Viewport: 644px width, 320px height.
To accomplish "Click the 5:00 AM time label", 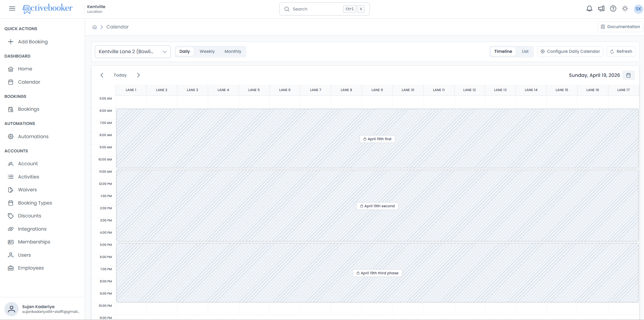I will (x=105, y=99).
